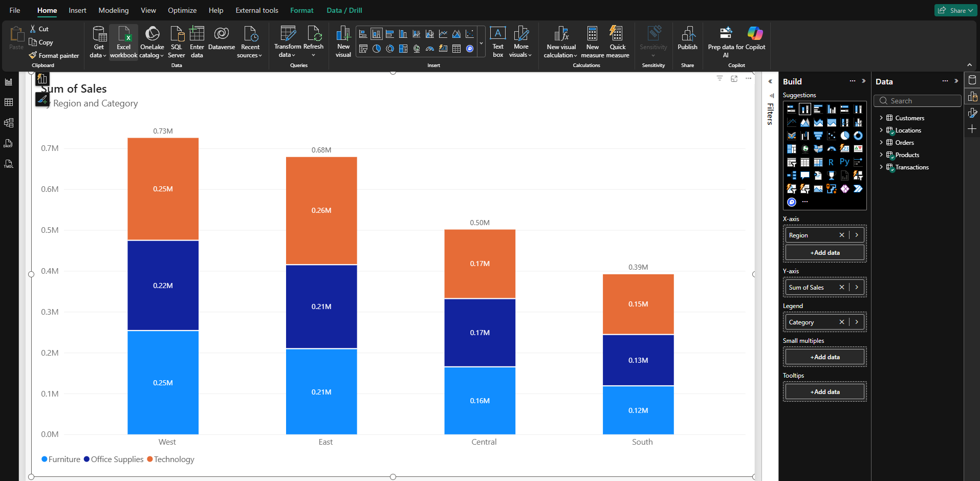980x481 pixels.
Task: Open the Format ribbon tab
Action: click(301, 10)
